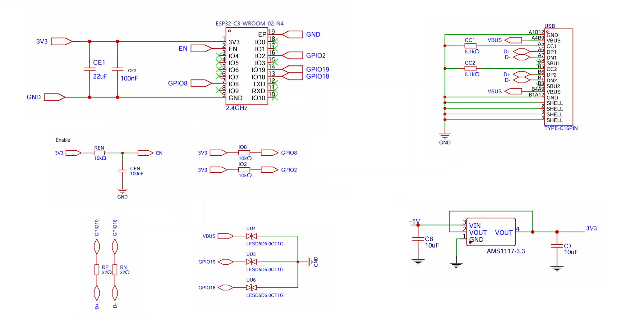Click the 'SBU1' pin label on USB connector
The image size is (644, 332).
click(553, 63)
